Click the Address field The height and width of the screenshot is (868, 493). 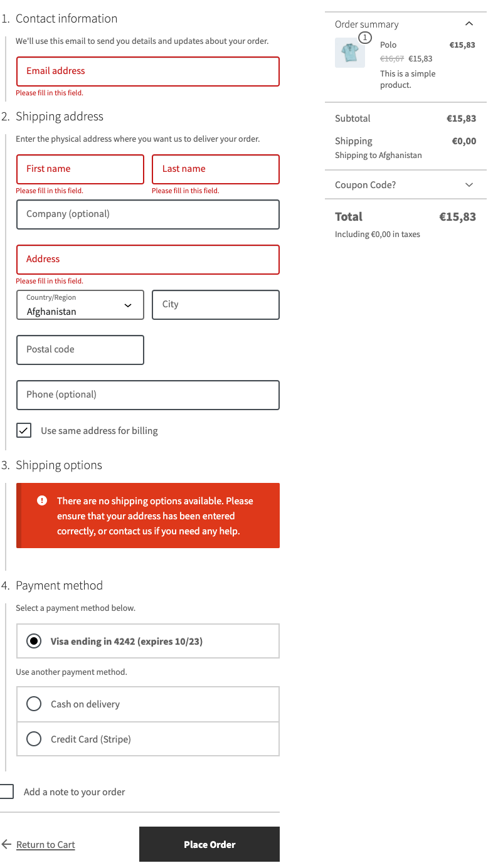click(147, 259)
